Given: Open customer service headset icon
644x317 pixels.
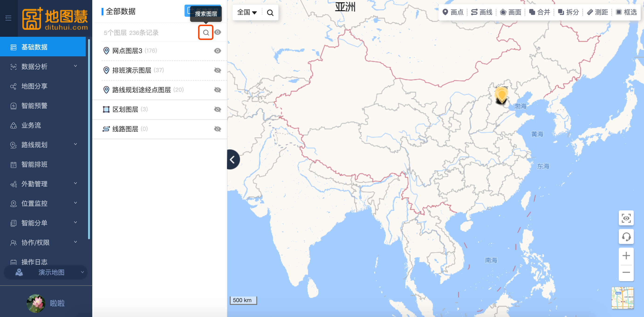Looking at the screenshot, I should tap(626, 236).
